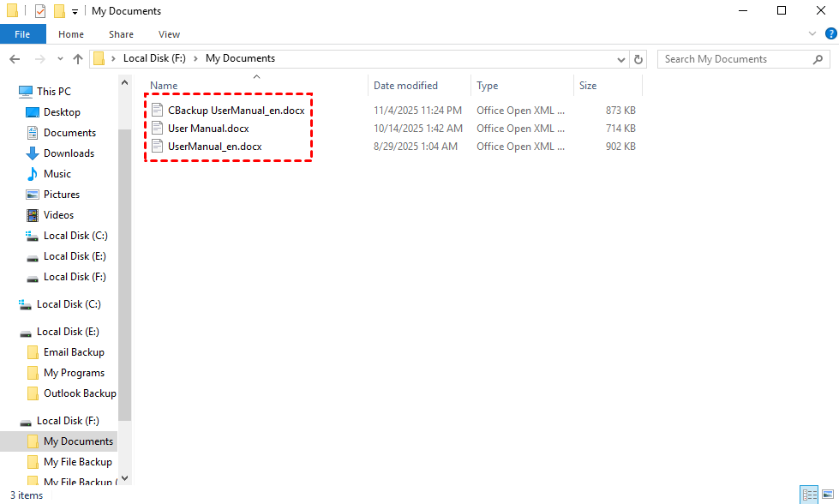Click the Back navigation arrow
This screenshot has height=504, width=839.
15,59
